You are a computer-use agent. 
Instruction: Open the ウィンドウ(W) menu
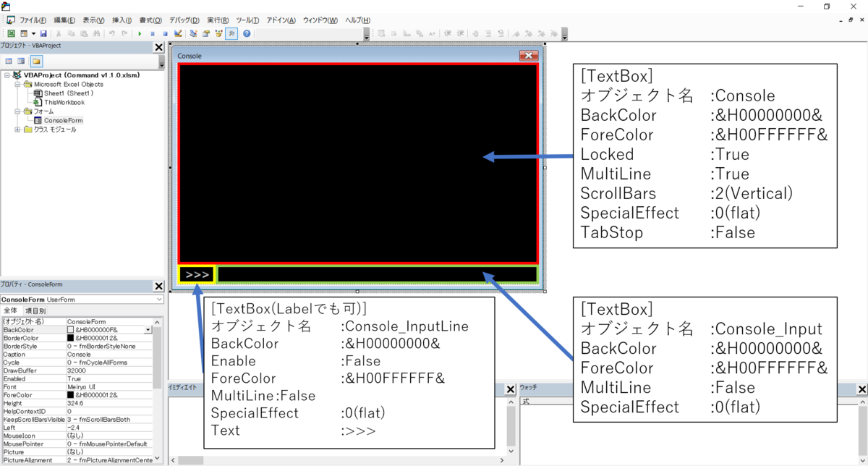(x=321, y=20)
